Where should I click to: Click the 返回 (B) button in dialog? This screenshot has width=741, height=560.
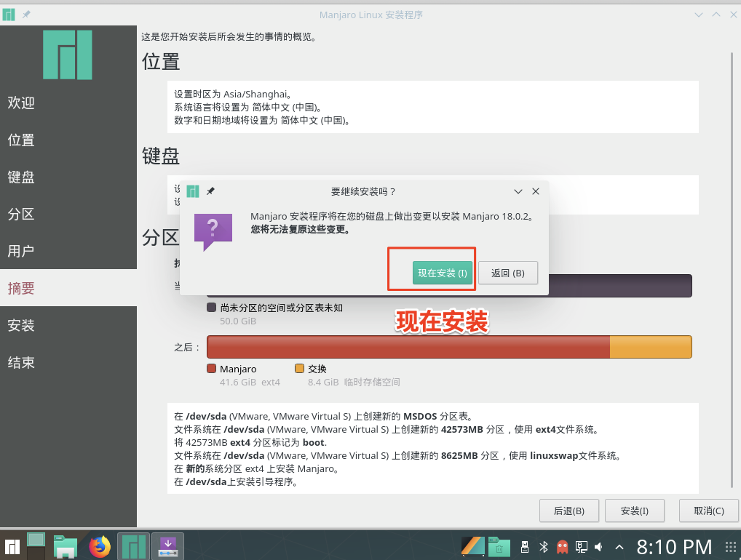tap(508, 273)
